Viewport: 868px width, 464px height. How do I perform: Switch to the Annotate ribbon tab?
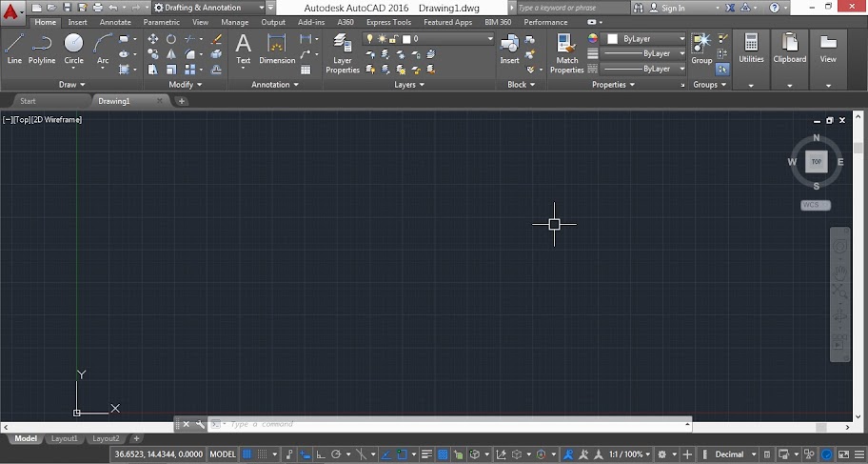coord(115,22)
